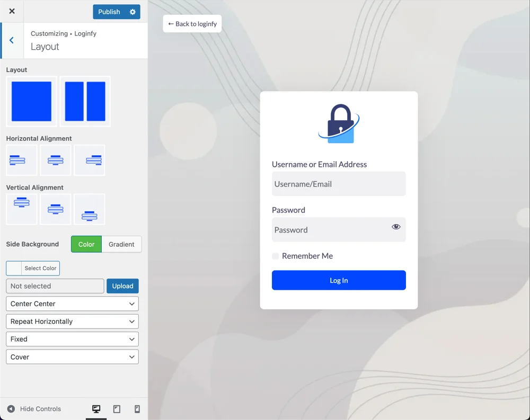Open the Center Center position dropdown
The width and height of the screenshot is (530, 420).
coord(72,304)
